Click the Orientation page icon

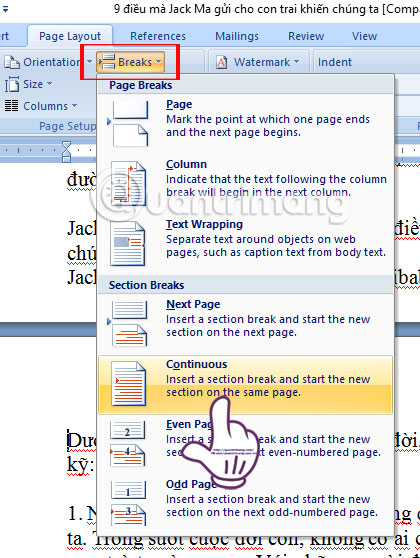(x=12, y=62)
